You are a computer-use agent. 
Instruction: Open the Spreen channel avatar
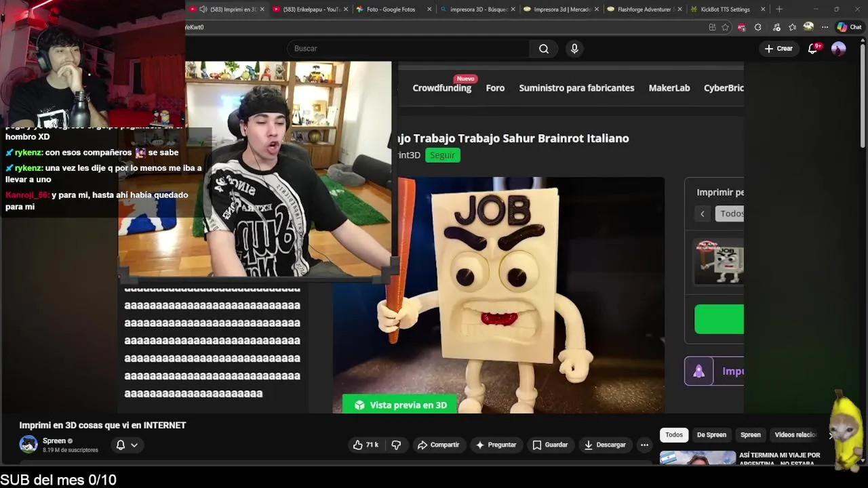point(28,445)
